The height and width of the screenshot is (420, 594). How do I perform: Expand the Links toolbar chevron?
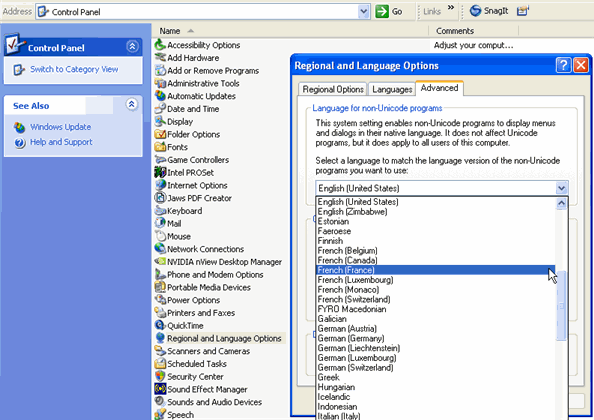(x=450, y=8)
